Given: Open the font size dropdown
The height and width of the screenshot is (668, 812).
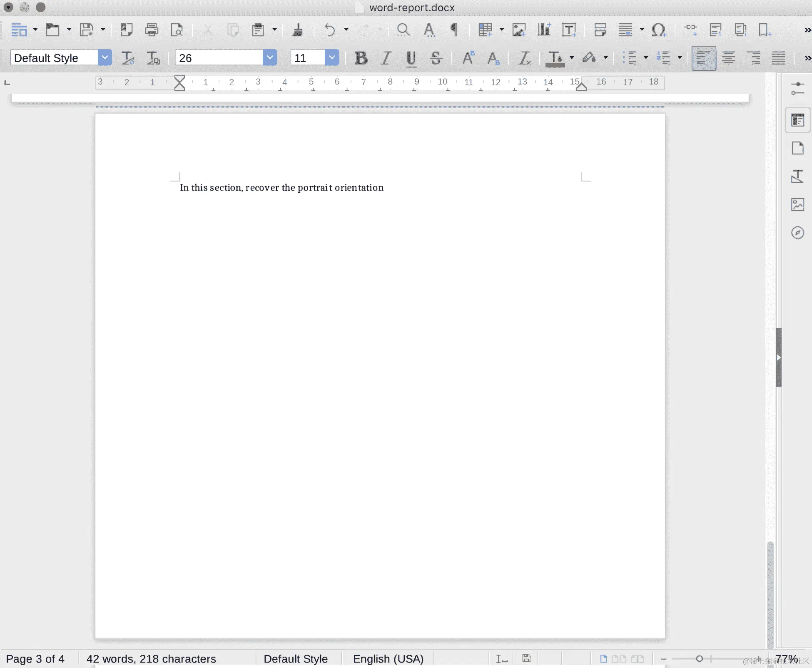Looking at the screenshot, I should 332,57.
